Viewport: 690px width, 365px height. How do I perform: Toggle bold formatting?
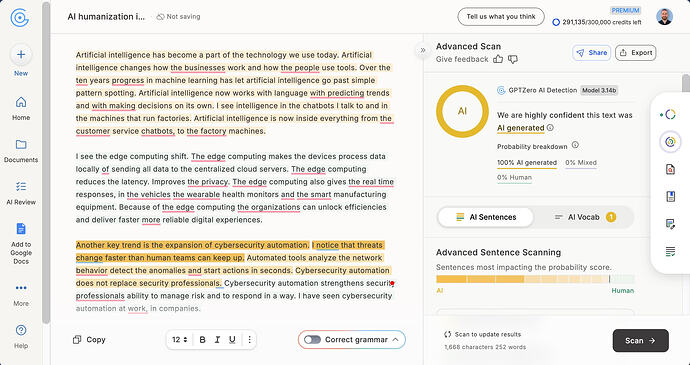[202, 339]
